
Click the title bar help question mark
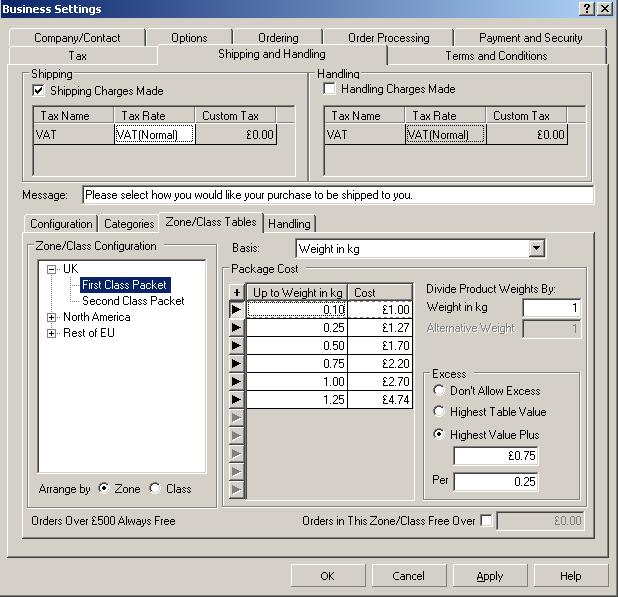click(x=586, y=9)
